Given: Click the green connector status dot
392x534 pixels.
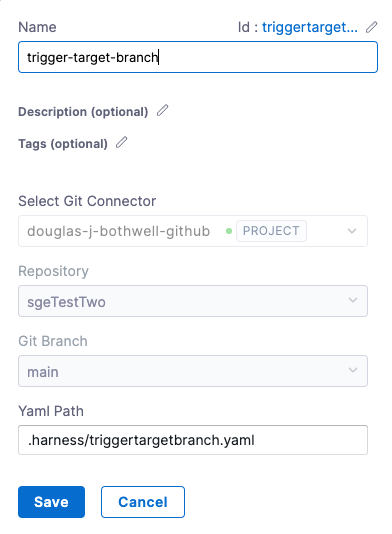Looking at the screenshot, I should 229,231.
